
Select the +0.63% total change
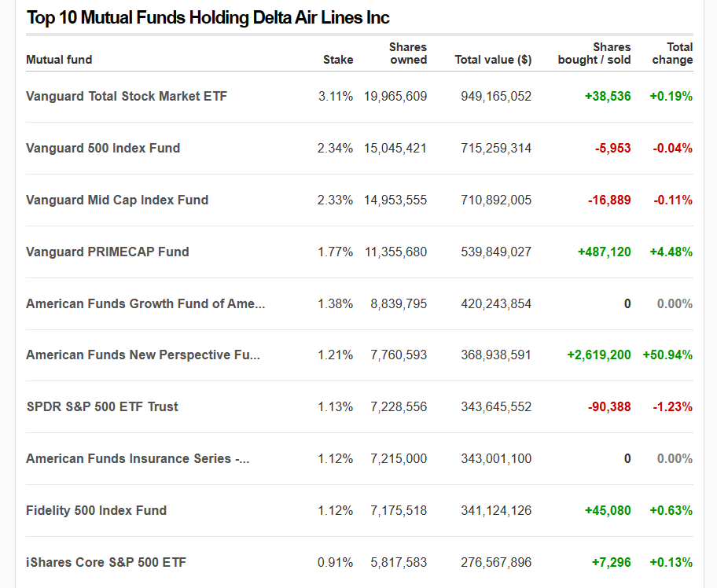coord(671,510)
